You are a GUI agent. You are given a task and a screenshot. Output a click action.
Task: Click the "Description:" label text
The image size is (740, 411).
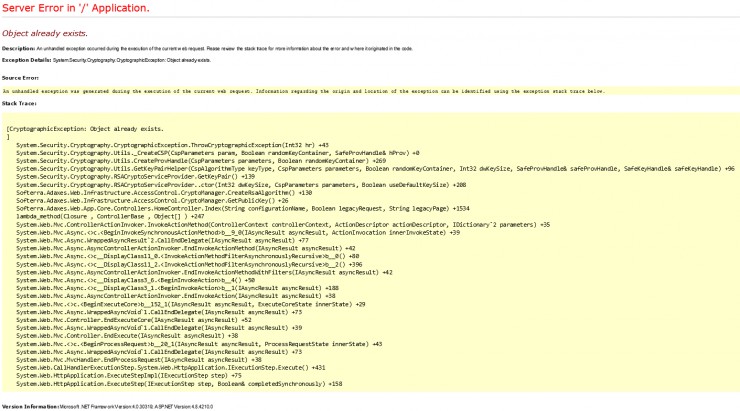click(18, 48)
